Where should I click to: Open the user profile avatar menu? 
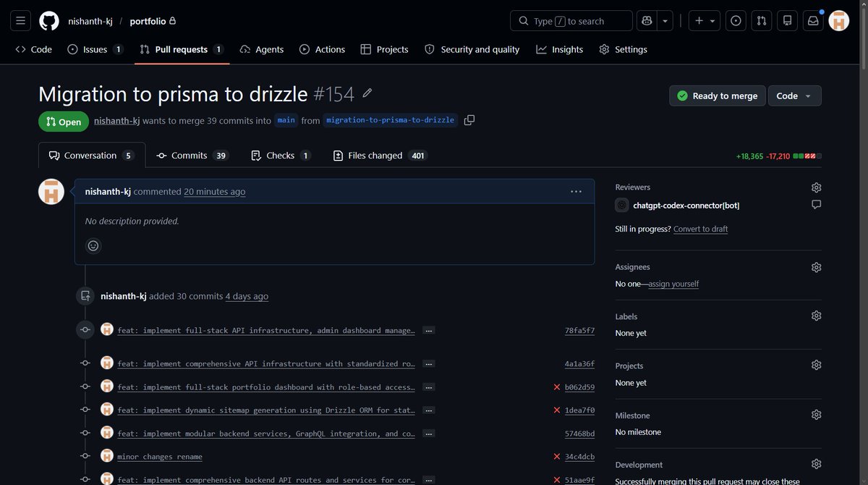[839, 21]
